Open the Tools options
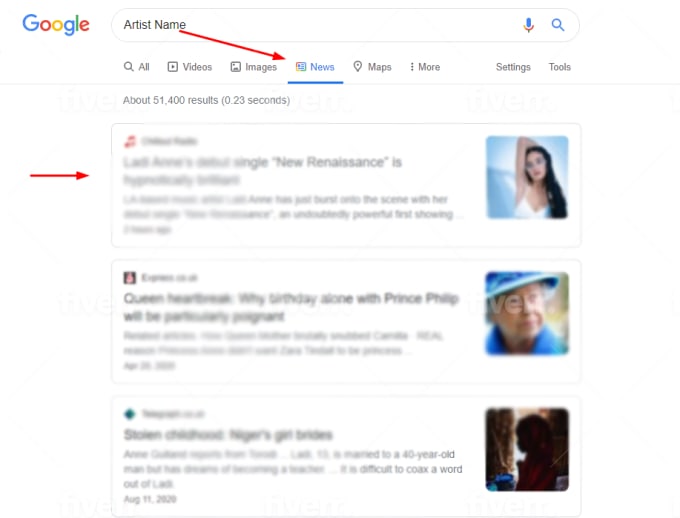The image size is (680, 518). pos(559,67)
